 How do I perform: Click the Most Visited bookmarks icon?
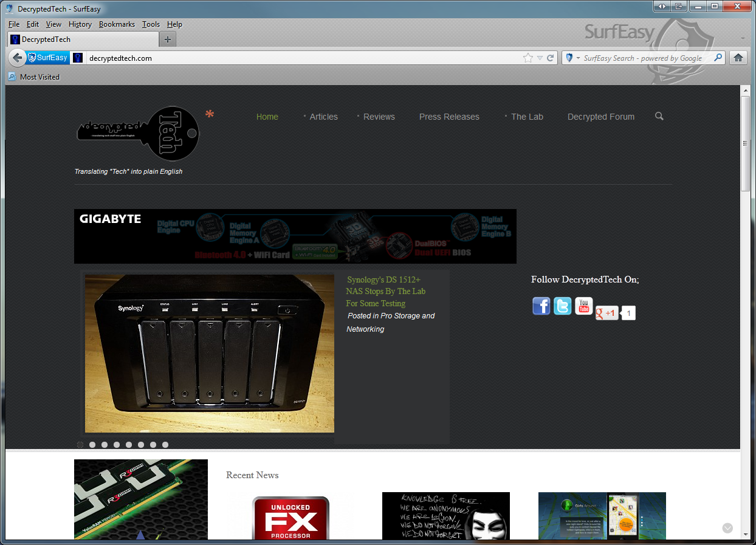click(12, 77)
